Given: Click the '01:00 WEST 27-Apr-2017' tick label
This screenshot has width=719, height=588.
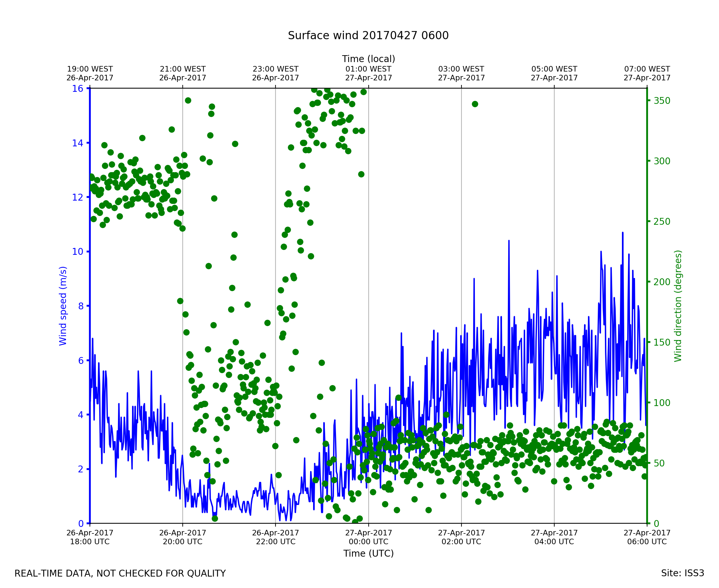Looking at the screenshot, I should coord(368,73).
